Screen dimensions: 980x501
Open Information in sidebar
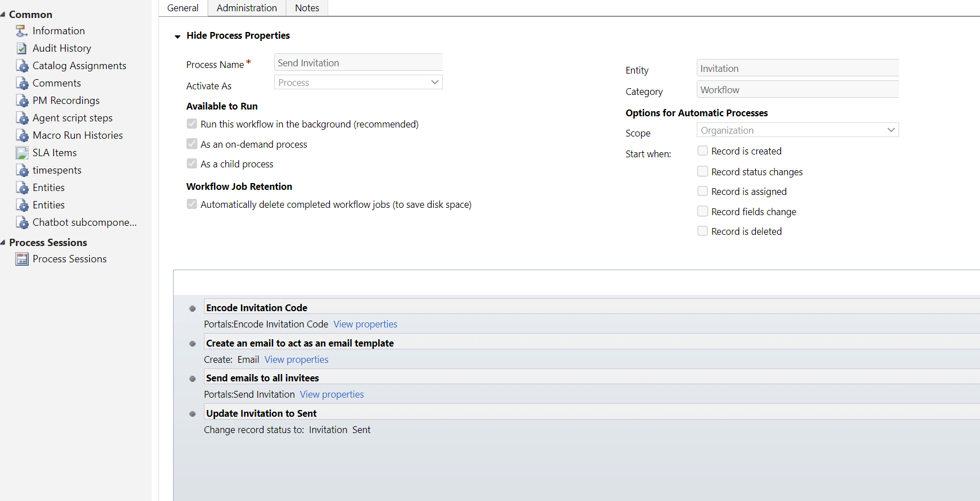tap(58, 31)
